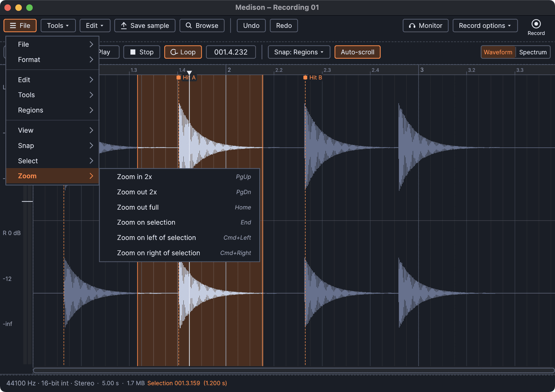
Task: Select Waveform view
Action: pyautogui.click(x=498, y=52)
